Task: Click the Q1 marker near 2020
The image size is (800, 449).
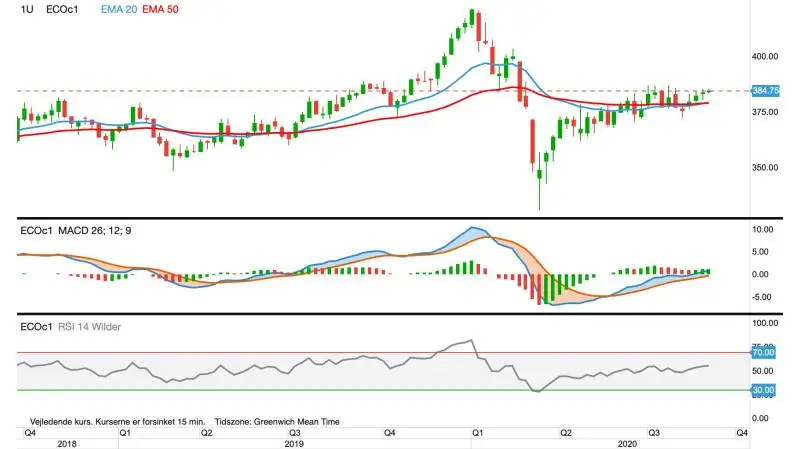Action: [x=477, y=433]
